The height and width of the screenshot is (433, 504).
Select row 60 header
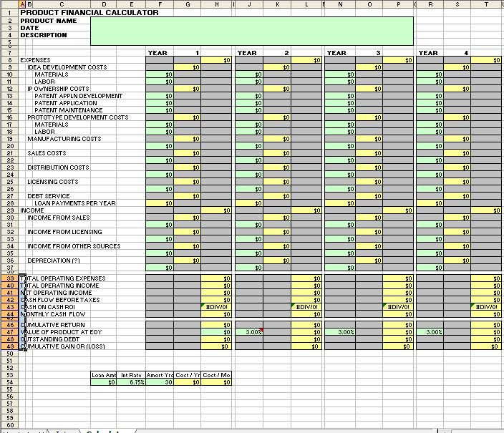(9, 425)
